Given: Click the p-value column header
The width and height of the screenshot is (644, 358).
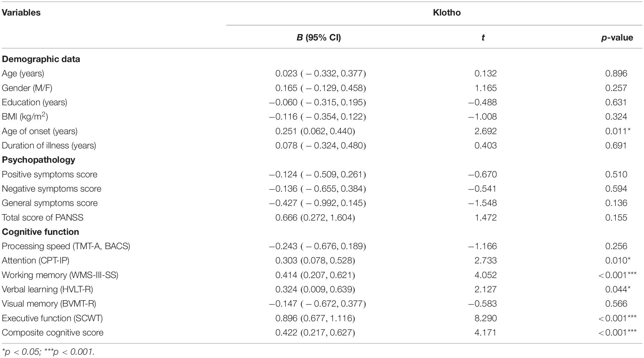Looking at the screenshot, I should point(617,37).
